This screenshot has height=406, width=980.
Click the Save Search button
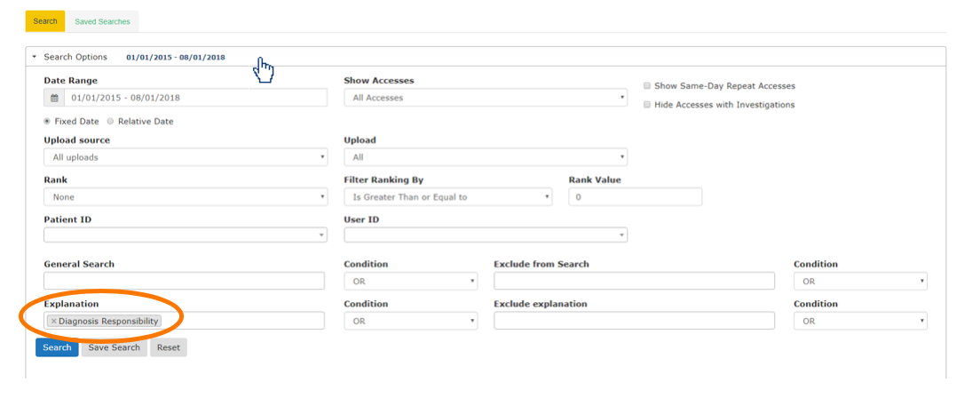point(114,347)
